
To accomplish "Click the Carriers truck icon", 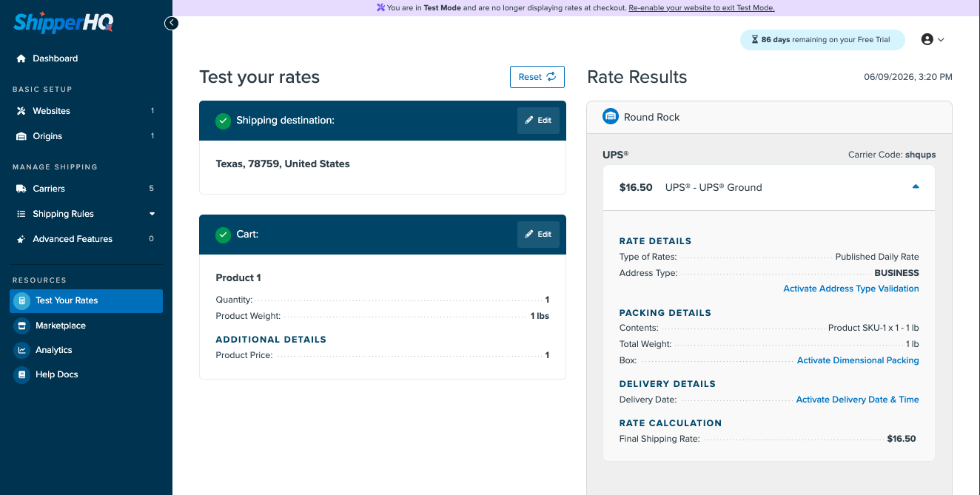I will click(x=21, y=189).
